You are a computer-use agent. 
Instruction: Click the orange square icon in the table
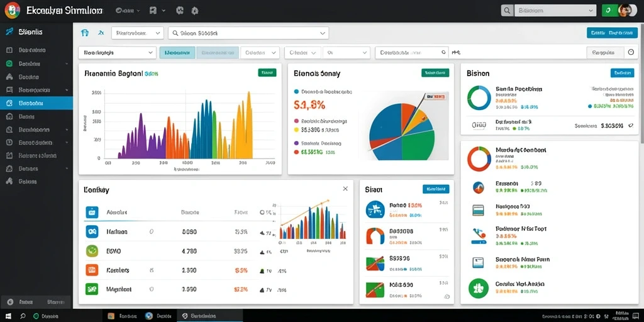tap(92, 270)
